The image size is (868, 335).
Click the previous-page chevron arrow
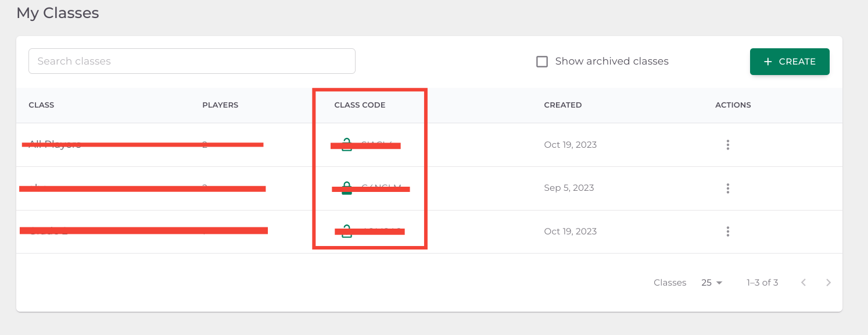point(804,282)
